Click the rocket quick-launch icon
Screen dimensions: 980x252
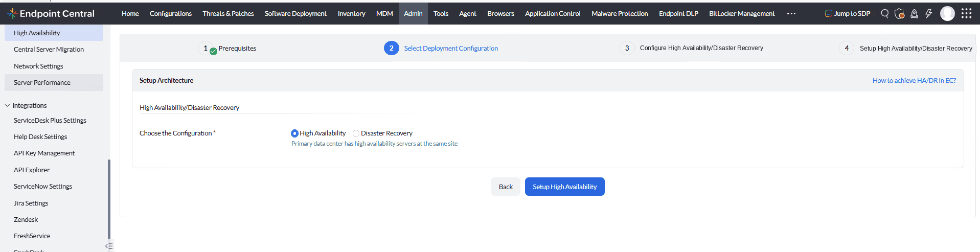[x=915, y=13]
